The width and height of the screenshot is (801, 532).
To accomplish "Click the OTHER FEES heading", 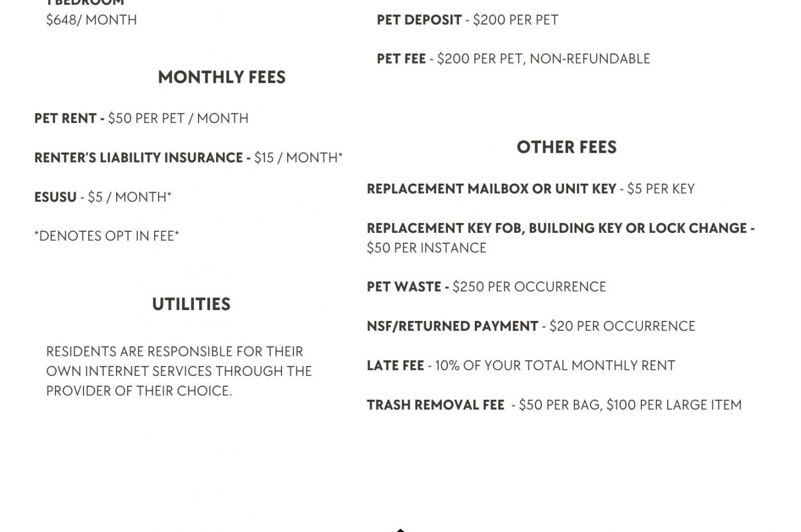I will tap(566, 148).
